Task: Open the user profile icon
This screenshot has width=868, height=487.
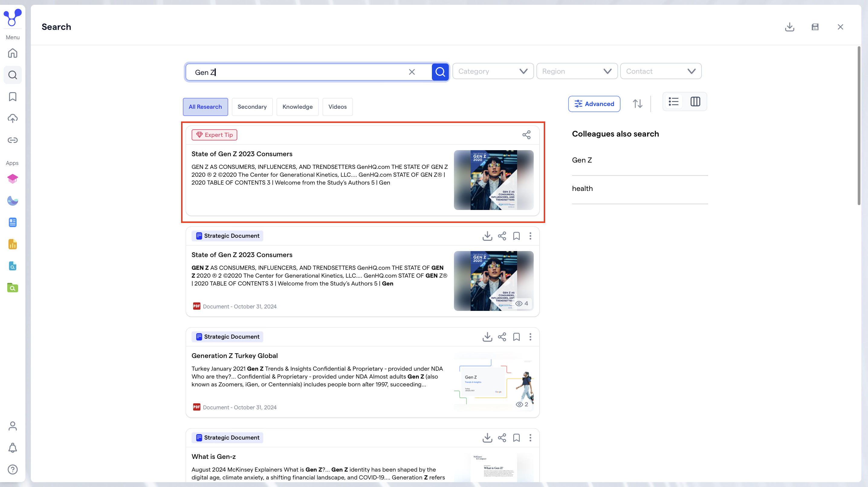Action: pos(12,426)
